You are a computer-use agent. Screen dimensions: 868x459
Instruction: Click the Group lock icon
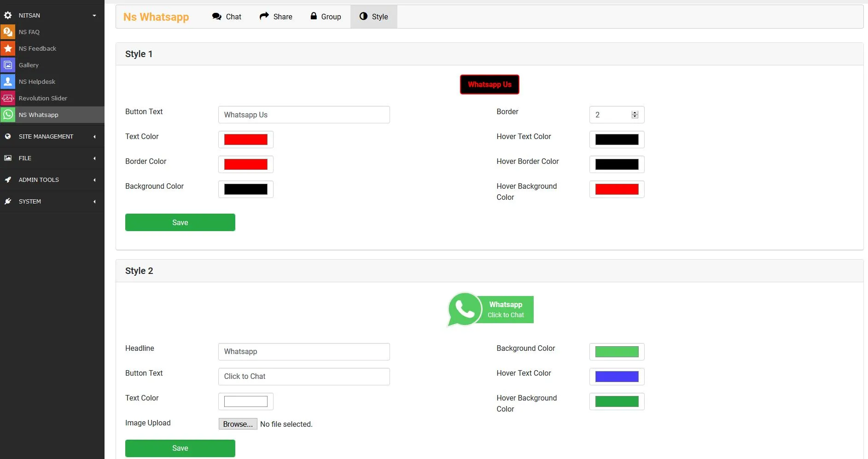tap(314, 16)
